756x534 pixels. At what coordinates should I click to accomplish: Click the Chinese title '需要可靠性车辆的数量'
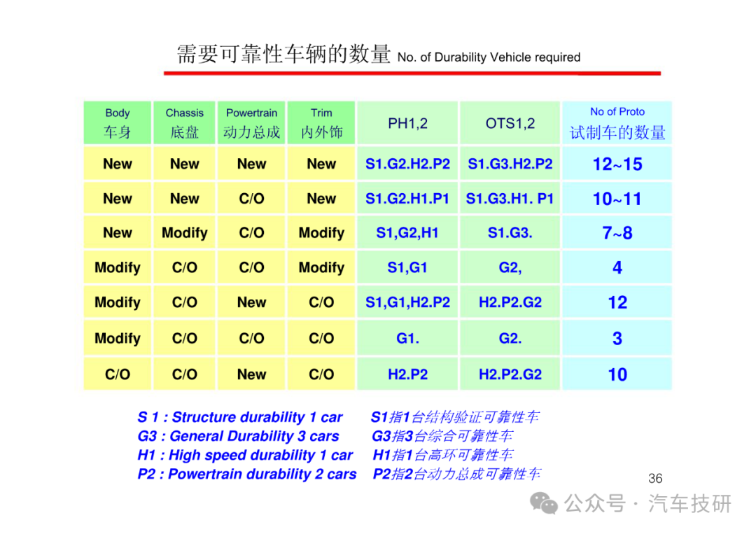point(283,54)
